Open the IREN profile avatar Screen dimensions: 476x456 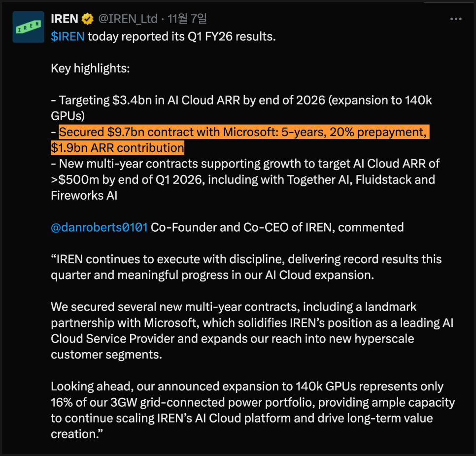click(28, 27)
